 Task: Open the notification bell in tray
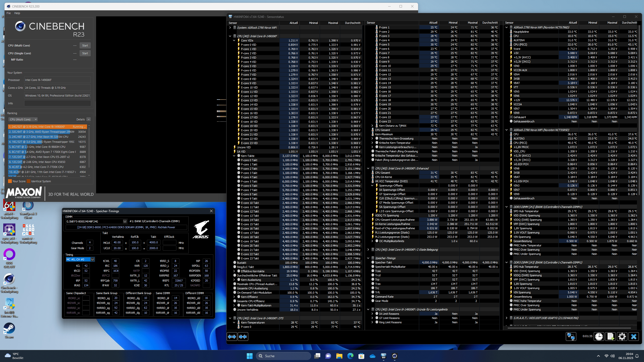point(637,356)
